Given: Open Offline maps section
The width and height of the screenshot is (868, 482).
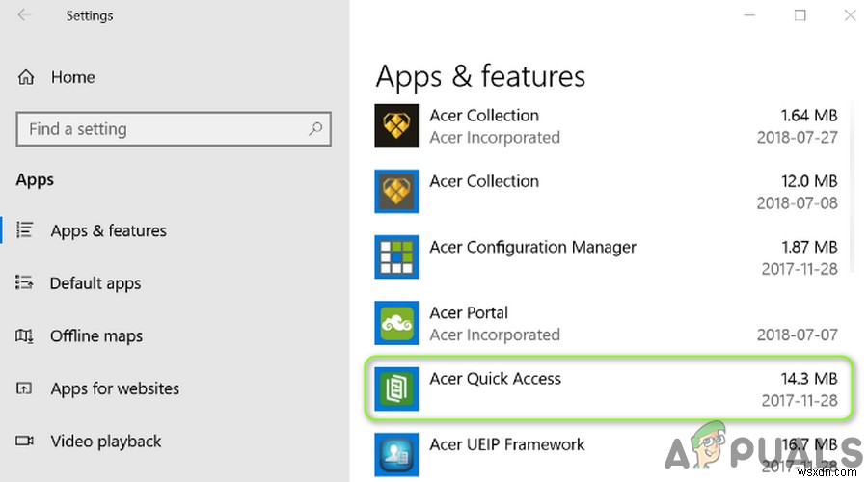Looking at the screenshot, I should pos(96,335).
